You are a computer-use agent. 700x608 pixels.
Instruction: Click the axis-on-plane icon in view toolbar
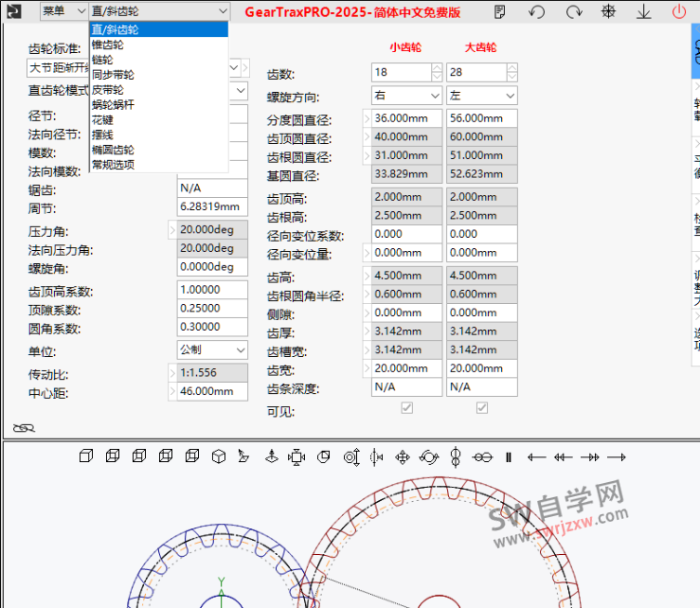click(272, 456)
